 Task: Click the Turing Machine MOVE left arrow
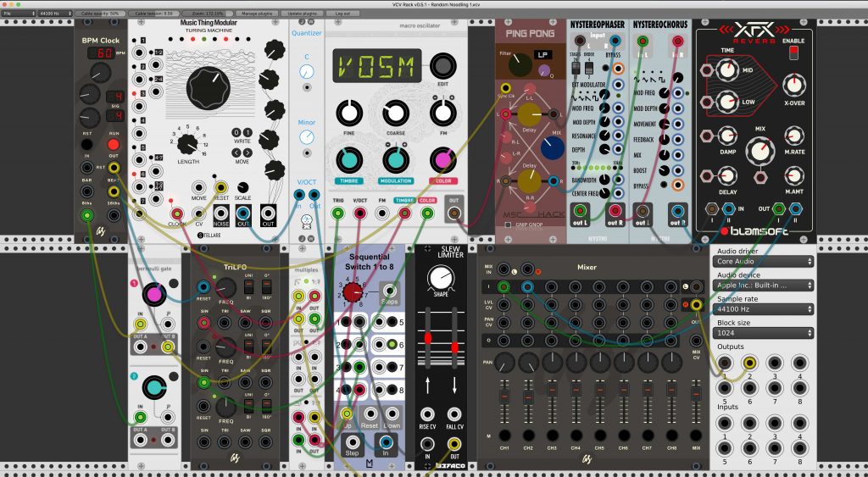point(236,153)
